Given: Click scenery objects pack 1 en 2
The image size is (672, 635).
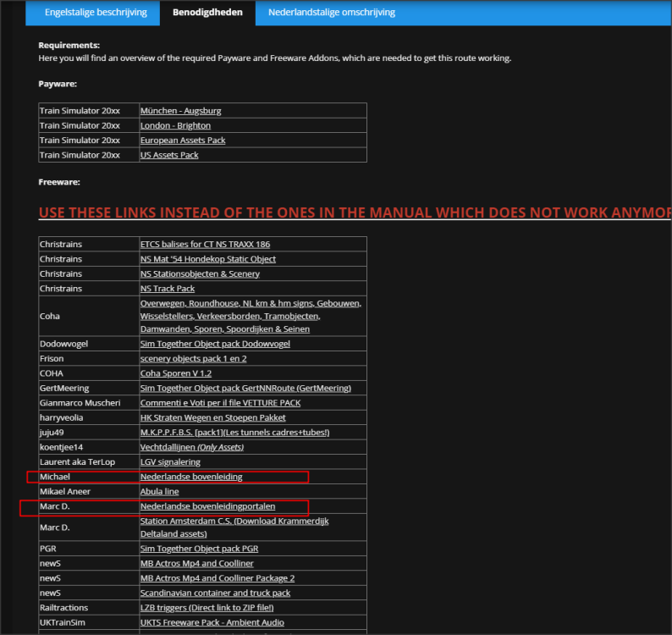Looking at the screenshot, I should pyautogui.click(x=192, y=359).
